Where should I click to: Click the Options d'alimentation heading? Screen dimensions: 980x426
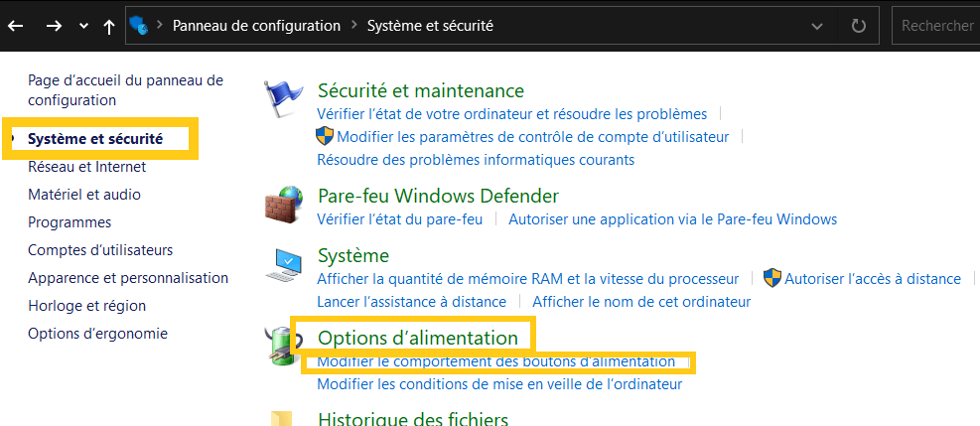point(417,339)
